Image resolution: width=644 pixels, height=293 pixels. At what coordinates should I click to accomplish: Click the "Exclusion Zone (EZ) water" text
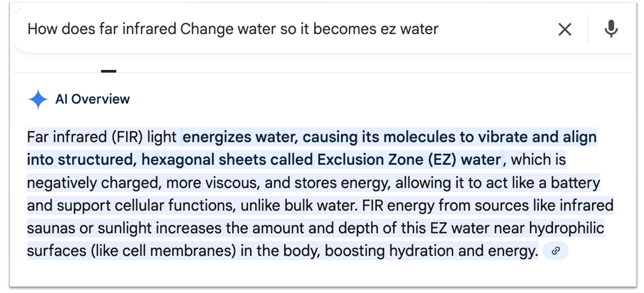pyautogui.click(x=409, y=160)
